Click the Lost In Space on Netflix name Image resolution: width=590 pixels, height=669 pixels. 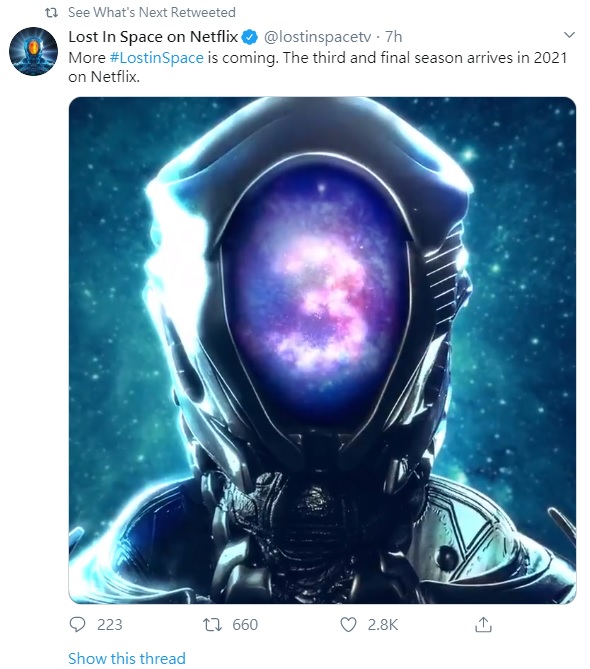pos(153,37)
